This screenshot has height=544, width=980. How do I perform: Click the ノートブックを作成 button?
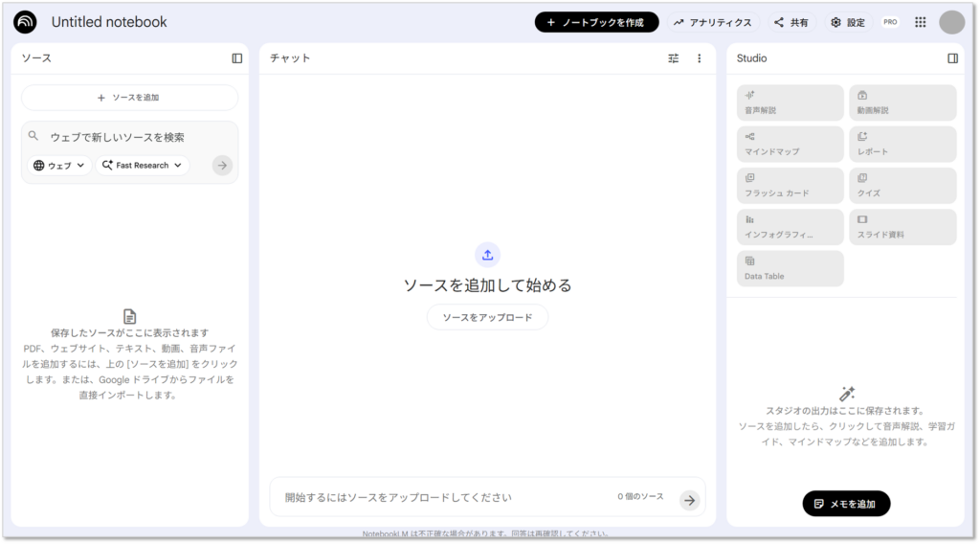pos(596,22)
